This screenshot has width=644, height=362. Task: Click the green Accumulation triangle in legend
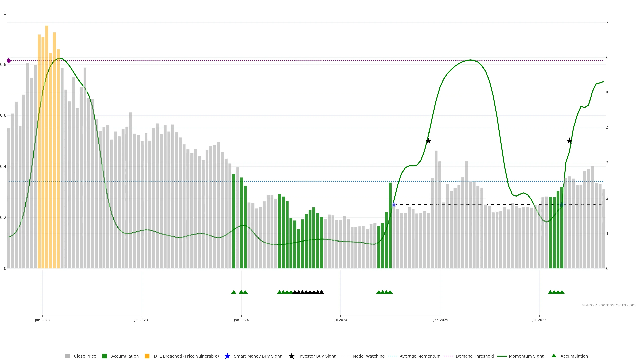[554, 356]
